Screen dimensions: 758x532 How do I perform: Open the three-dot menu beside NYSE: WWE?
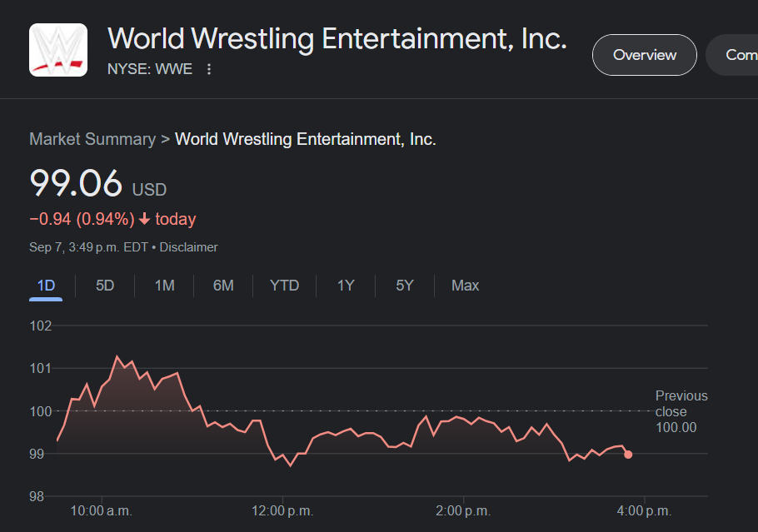(x=209, y=69)
